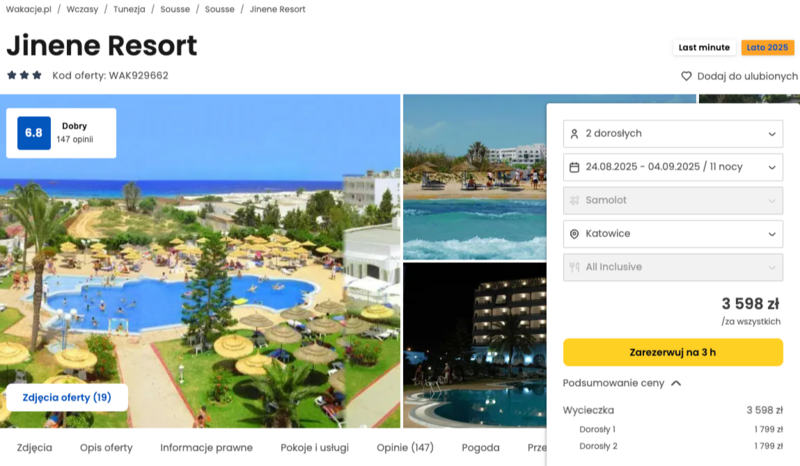Open the Katowice departure dropdown

672,234
